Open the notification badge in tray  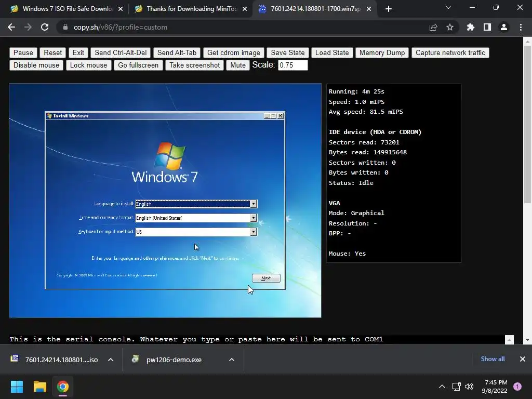click(x=517, y=387)
